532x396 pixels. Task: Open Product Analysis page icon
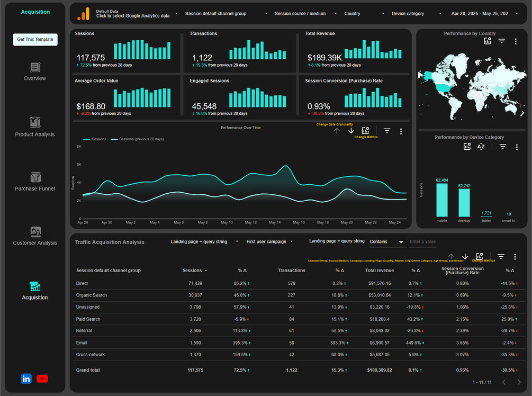click(x=35, y=122)
